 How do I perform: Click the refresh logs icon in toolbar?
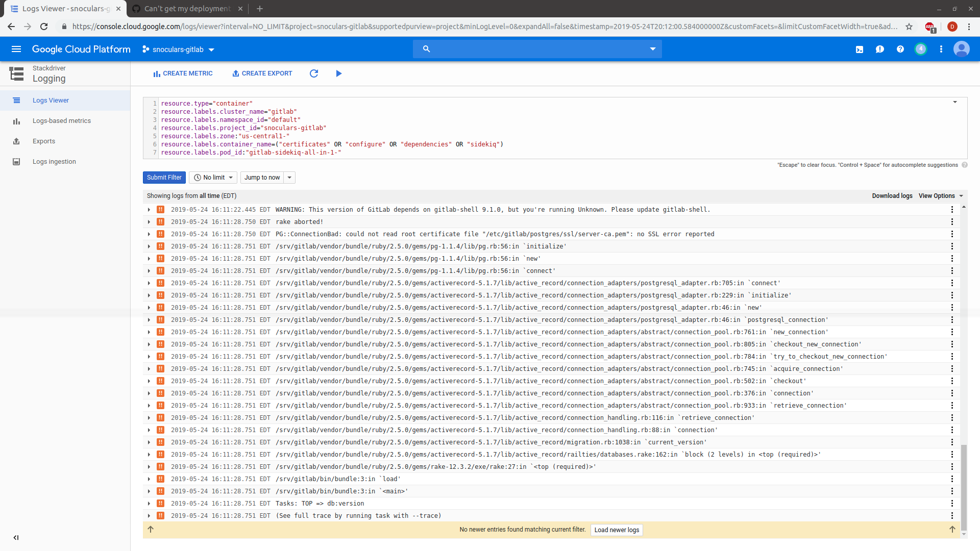314,73
